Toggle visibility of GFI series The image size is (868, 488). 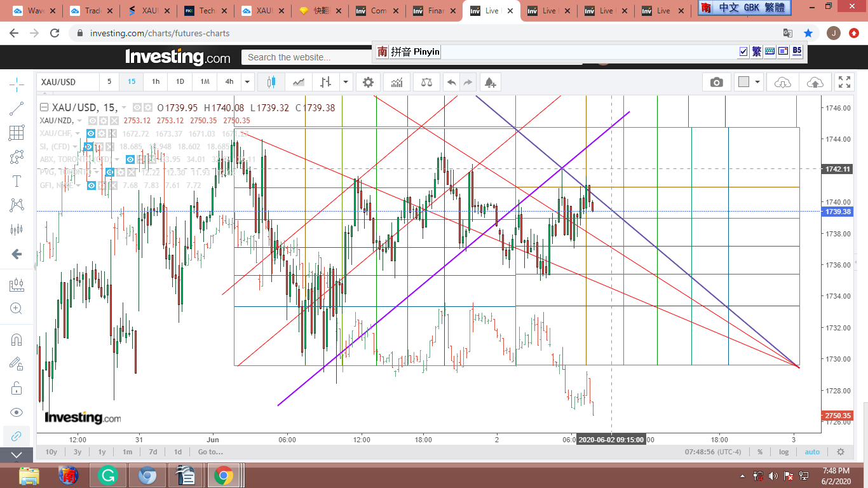point(92,185)
